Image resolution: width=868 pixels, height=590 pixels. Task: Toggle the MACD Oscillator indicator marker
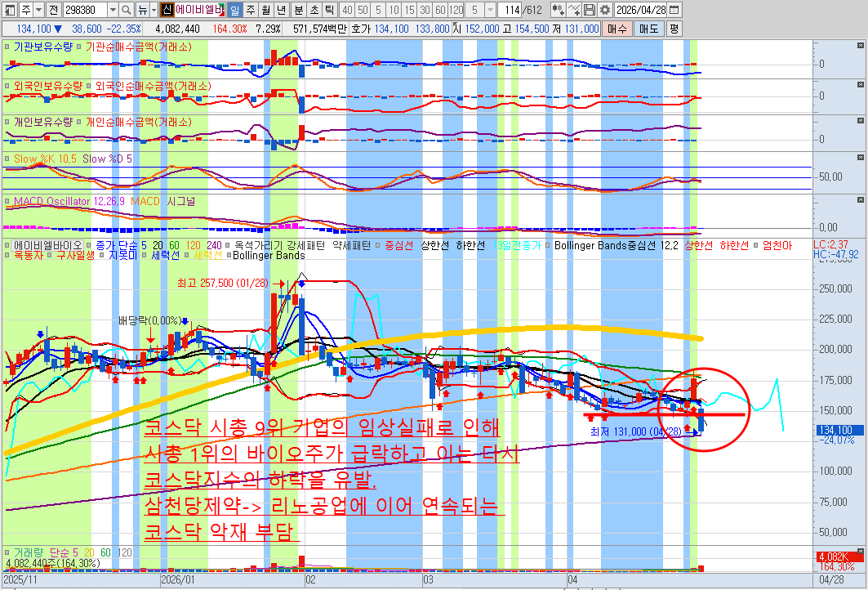[x=8, y=200]
